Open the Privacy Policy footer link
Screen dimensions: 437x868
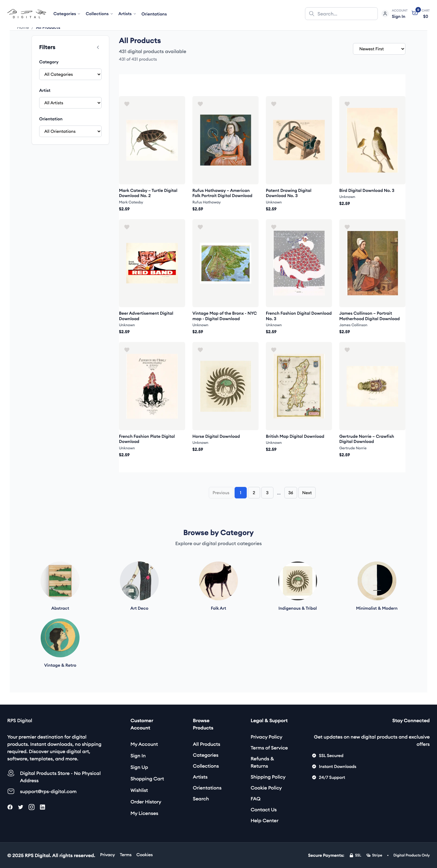pos(266,737)
